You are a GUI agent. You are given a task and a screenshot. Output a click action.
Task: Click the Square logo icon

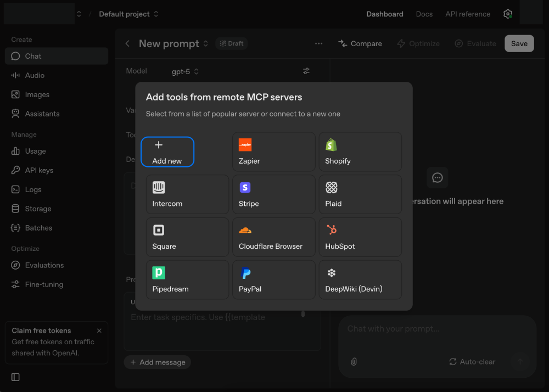coord(159,230)
